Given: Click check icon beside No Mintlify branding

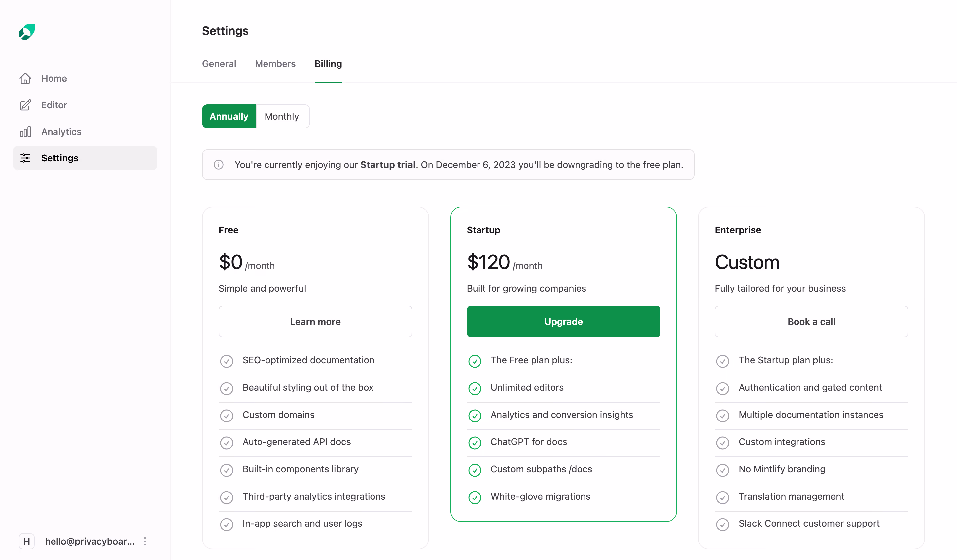Looking at the screenshot, I should point(722,470).
